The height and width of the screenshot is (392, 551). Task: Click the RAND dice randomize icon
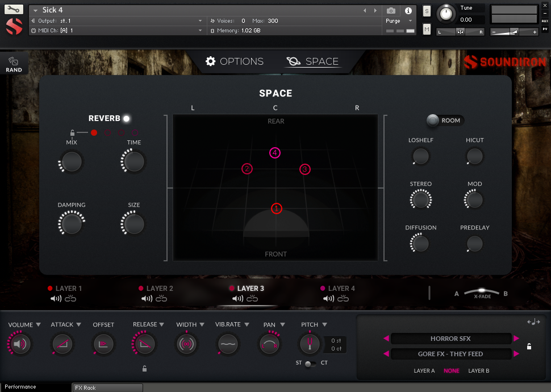(x=14, y=61)
